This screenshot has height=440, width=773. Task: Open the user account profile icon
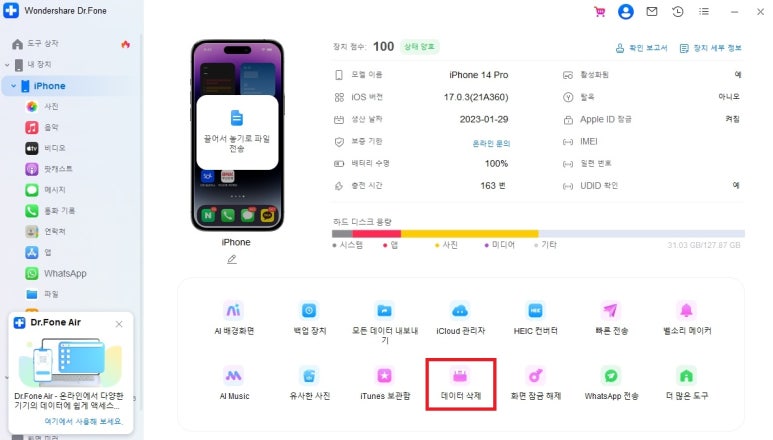pos(626,12)
